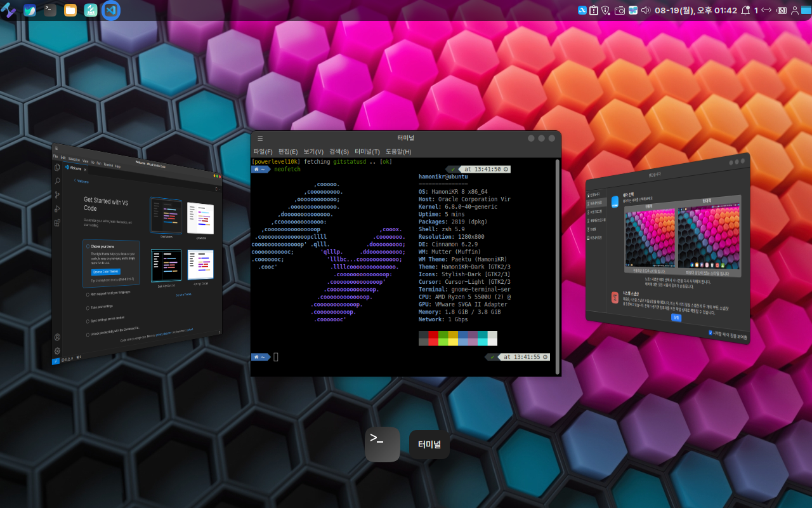Screen dimensions: 812x508
Task: Open the VS Code Accounts icon
Action: [x=57, y=337]
